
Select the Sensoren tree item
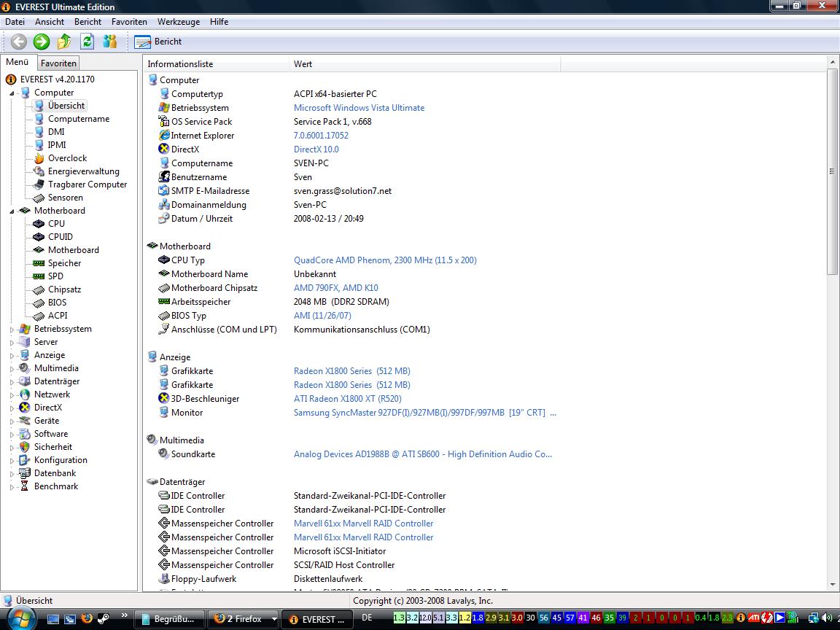(x=66, y=198)
